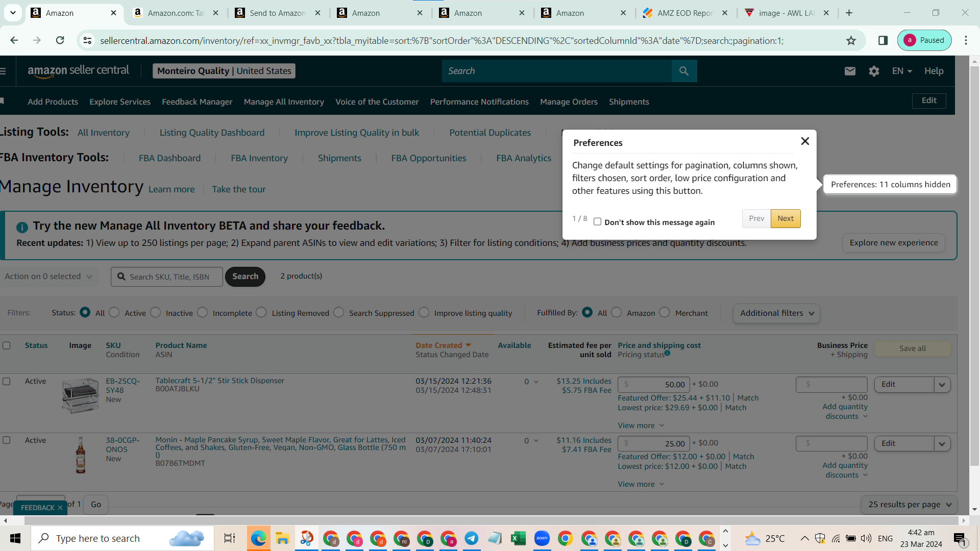Click the browser reload icon
980x551 pixels.
tap(60, 40)
